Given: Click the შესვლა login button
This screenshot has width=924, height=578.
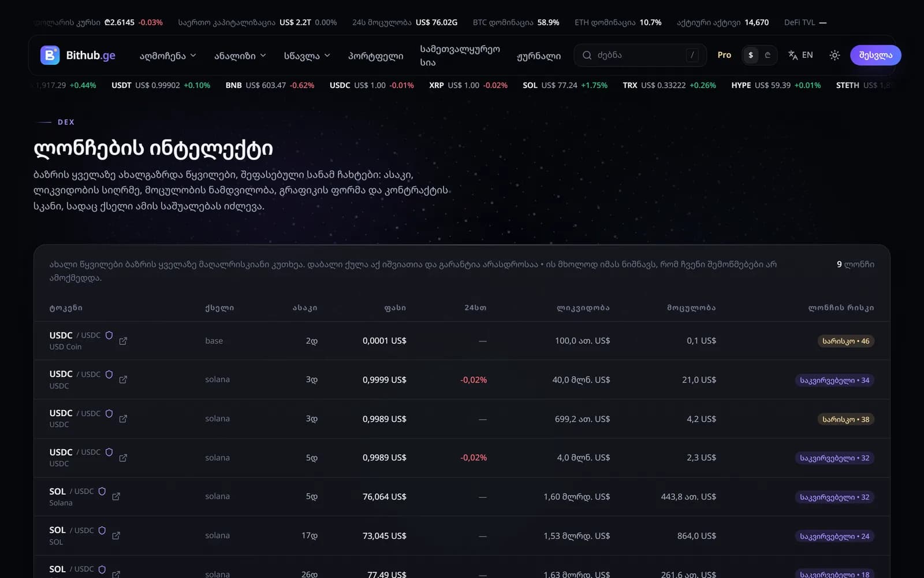Looking at the screenshot, I should point(875,55).
